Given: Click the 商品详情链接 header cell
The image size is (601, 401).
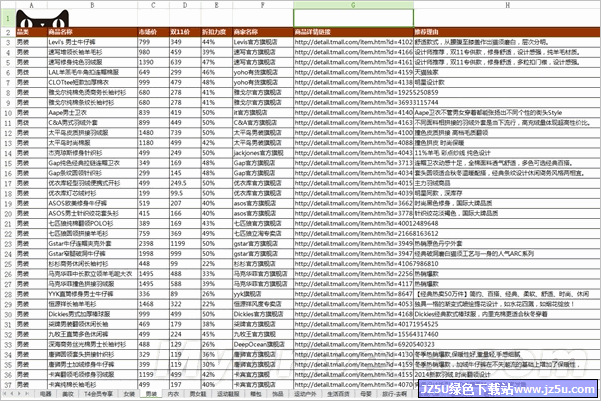Looking at the screenshot, I should tap(353, 32).
